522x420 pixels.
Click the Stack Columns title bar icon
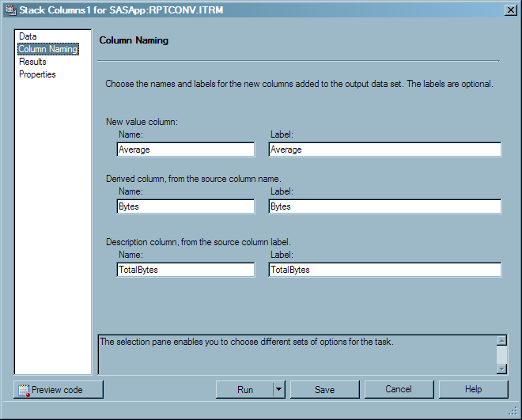10,10
